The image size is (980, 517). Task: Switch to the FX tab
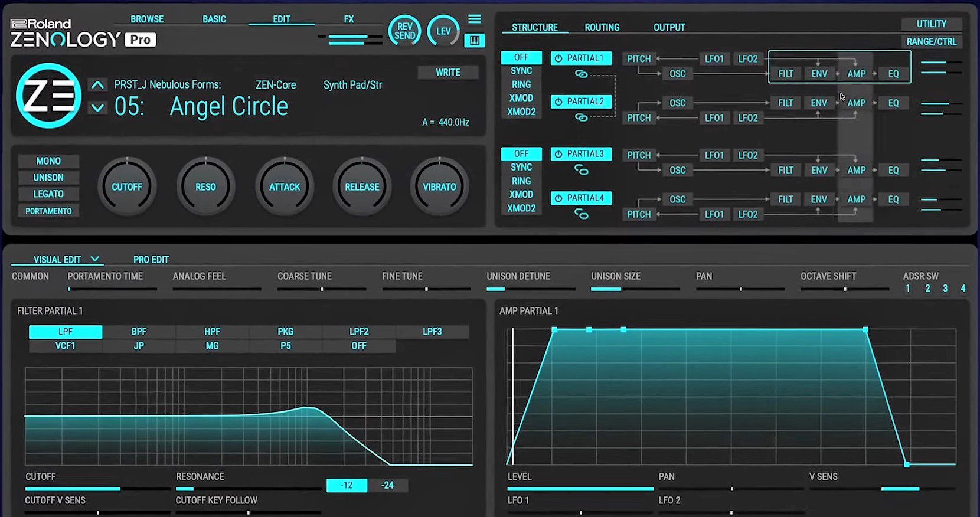pyautogui.click(x=349, y=19)
